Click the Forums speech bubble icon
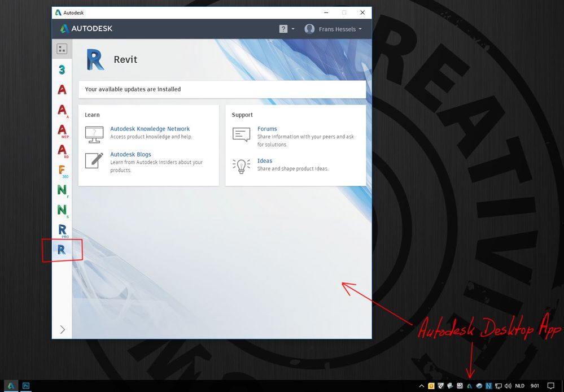 point(242,134)
